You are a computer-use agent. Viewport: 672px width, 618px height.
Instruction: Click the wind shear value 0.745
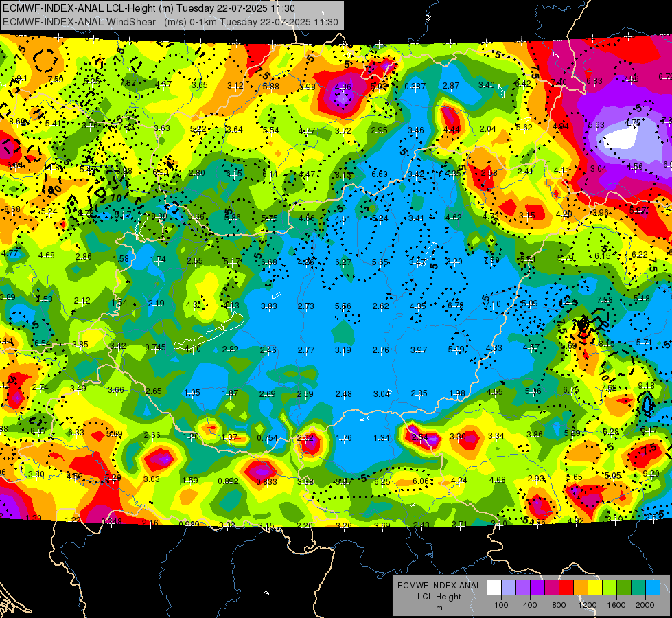tap(155, 347)
